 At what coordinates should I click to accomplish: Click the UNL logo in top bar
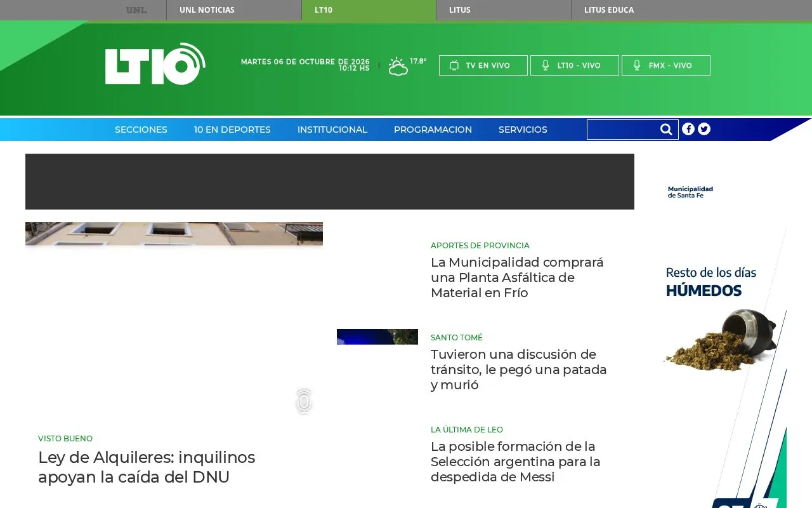[136, 10]
